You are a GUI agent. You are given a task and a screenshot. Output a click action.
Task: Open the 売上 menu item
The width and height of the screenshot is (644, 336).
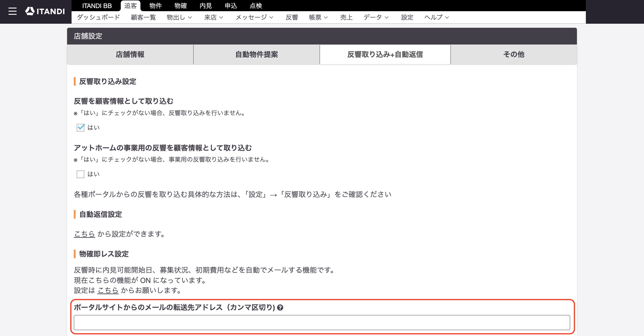pyautogui.click(x=346, y=17)
